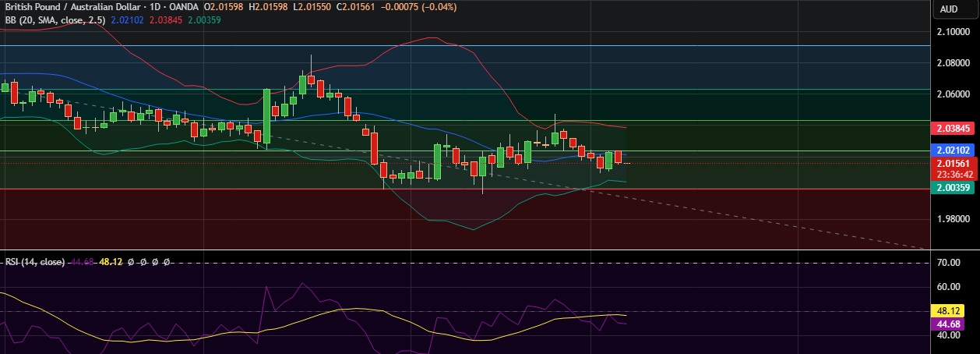Click the purple 44.68 RSI axis label
Viewport: 980px width, 354px height.
(949, 324)
